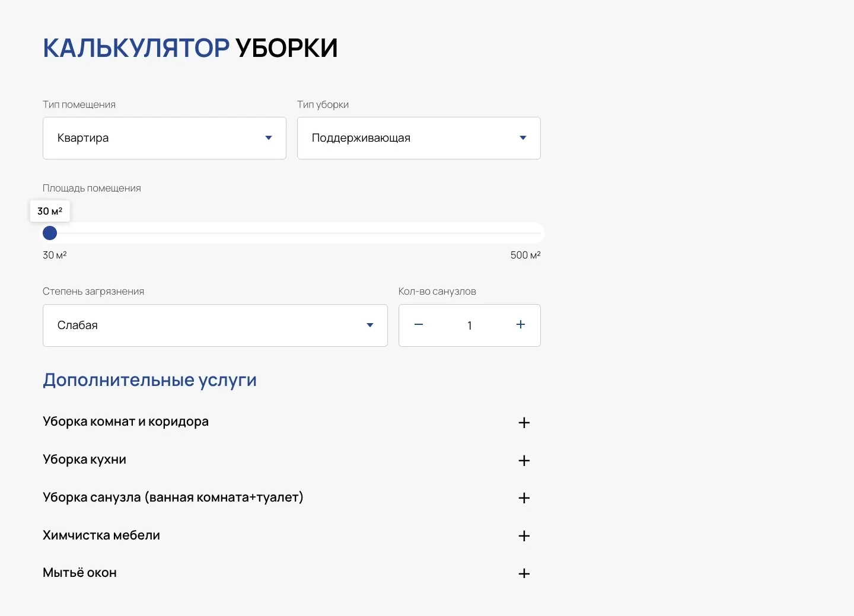Screen dimensions: 854x616
Task: Open the Степень загрязнения dropdown showing Слабая
Action: (x=215, y=325)
